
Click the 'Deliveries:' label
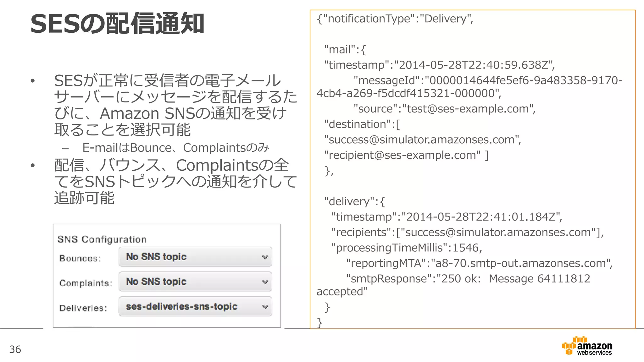click(x=83, y=308)
